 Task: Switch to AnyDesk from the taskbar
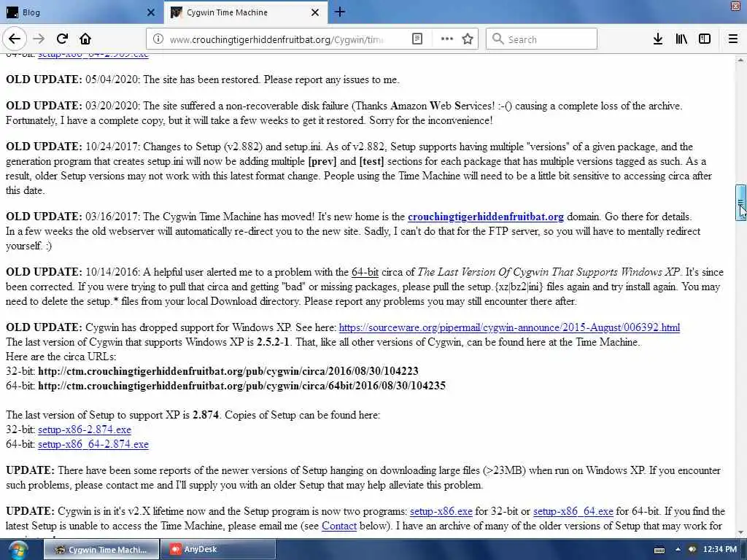(x=217, y=550)
